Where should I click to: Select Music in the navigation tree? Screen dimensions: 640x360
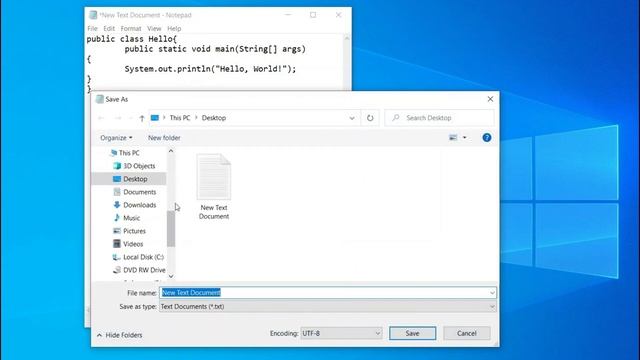coord(131,218)
